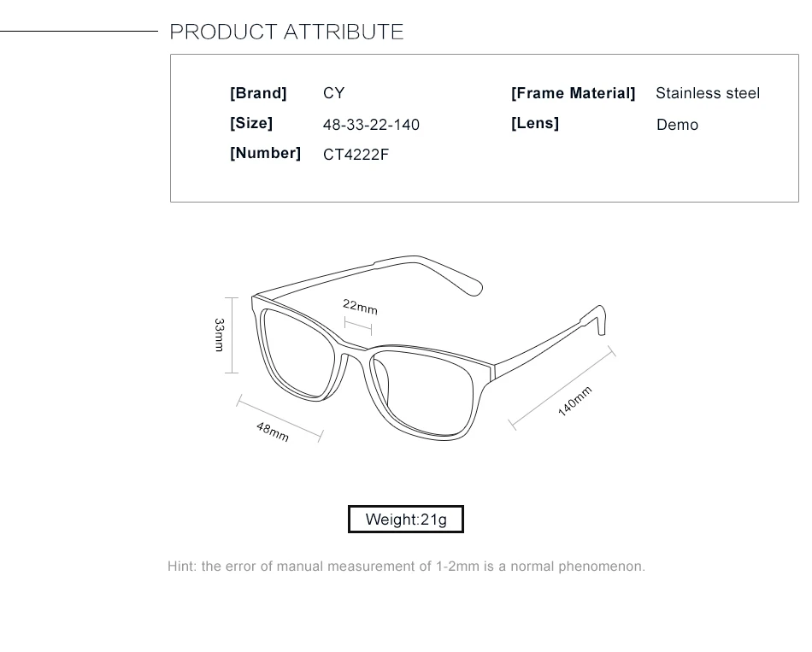
Task: Select the [Brand] label
Action: (x=258, y=93)
